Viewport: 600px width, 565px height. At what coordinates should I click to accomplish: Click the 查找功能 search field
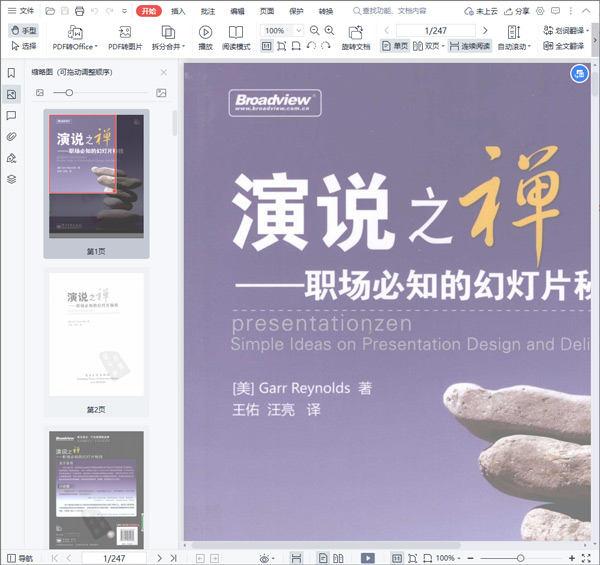point(390,11)
